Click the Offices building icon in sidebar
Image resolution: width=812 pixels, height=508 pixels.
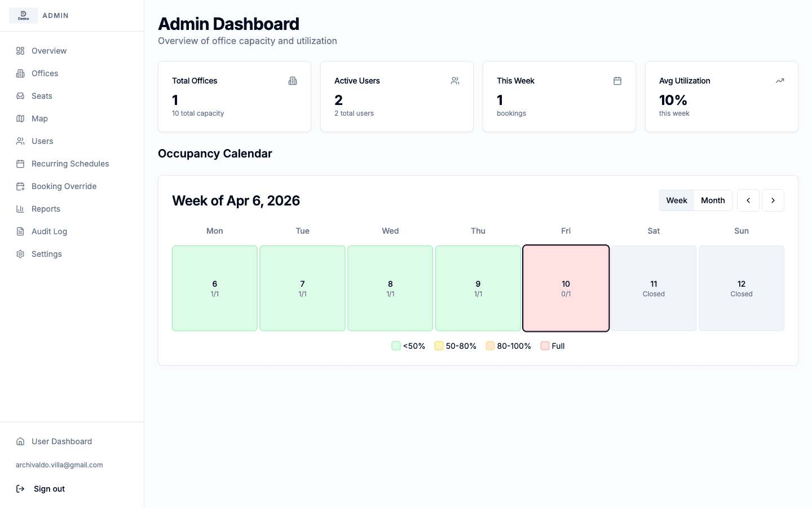(20, 73)
